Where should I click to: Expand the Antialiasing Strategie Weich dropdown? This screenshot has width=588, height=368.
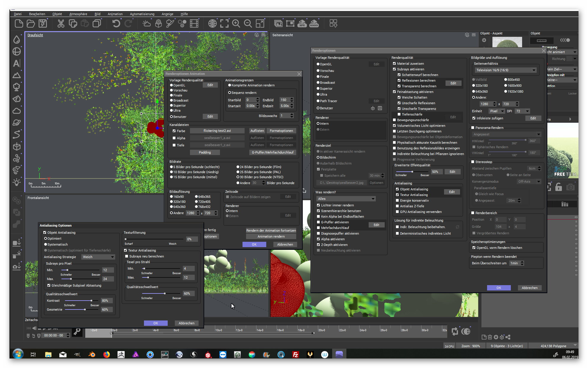pos(98,257)
